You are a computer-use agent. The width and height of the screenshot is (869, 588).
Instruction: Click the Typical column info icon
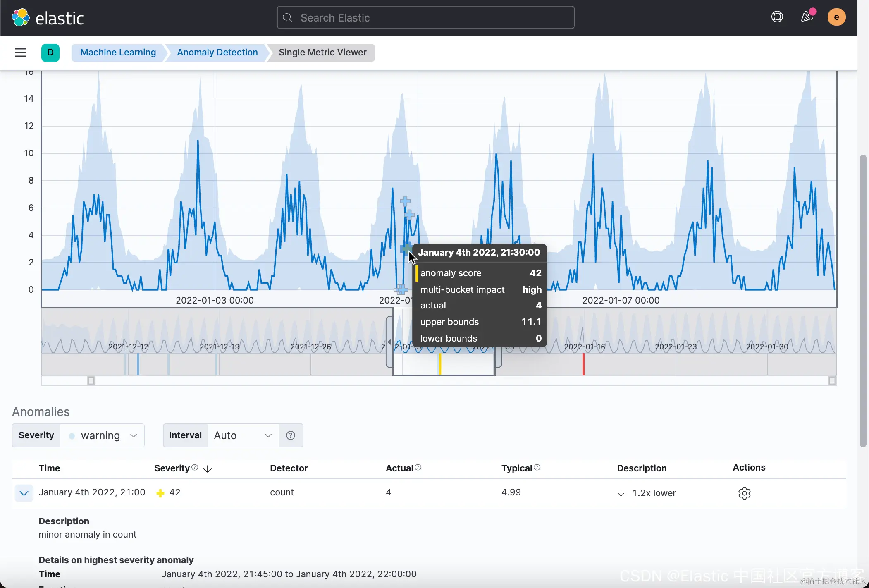click(x=537, y=467)
